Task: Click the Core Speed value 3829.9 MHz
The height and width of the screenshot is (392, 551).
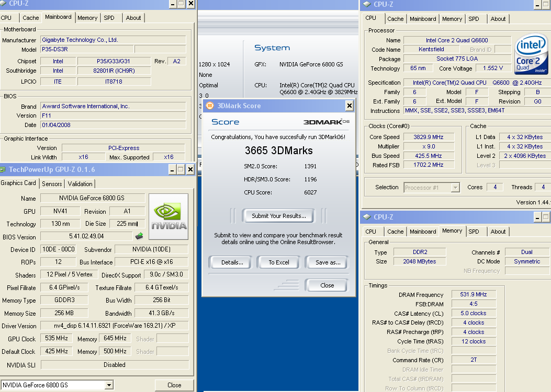Action: click(429, 137)
